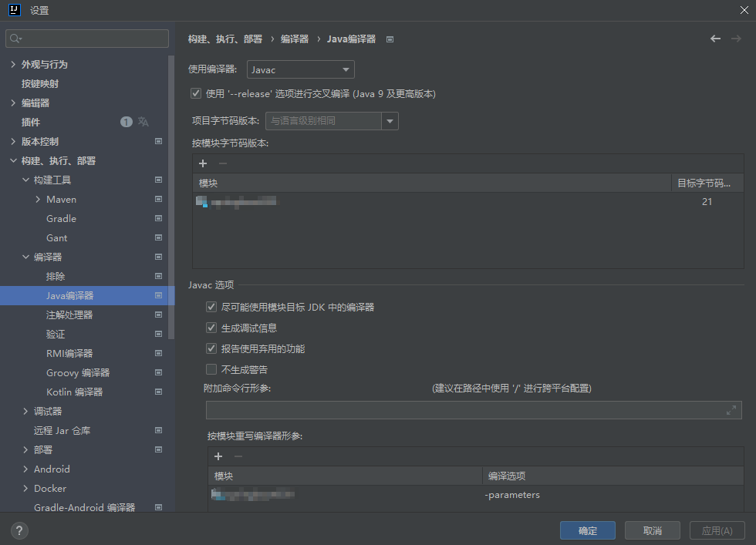
Task: Click the back navigation arrow
Action: tap(716, 39)
